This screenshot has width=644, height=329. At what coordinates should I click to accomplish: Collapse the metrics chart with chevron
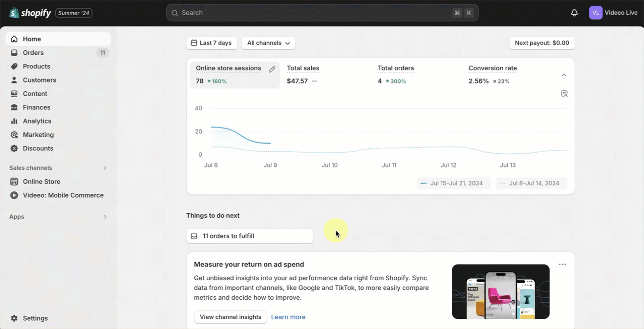click(x=563, y=75)
